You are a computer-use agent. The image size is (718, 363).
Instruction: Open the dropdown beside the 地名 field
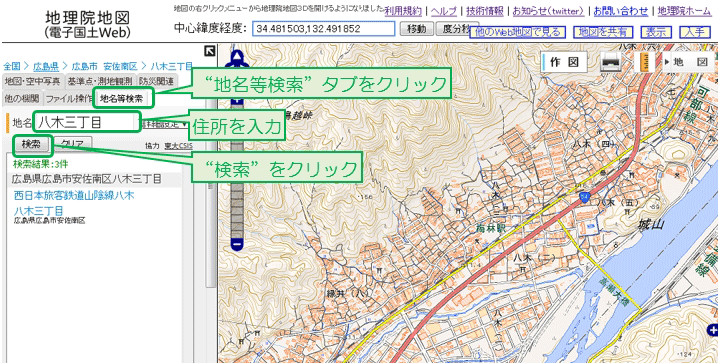[164, 124]
